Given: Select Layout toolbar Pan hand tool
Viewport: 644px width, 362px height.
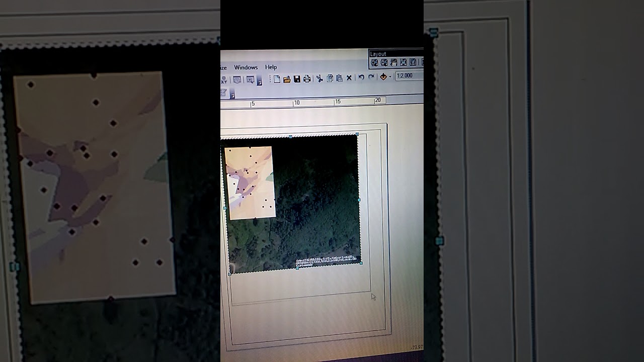Looking at the screenshot, I should point(393,63).
